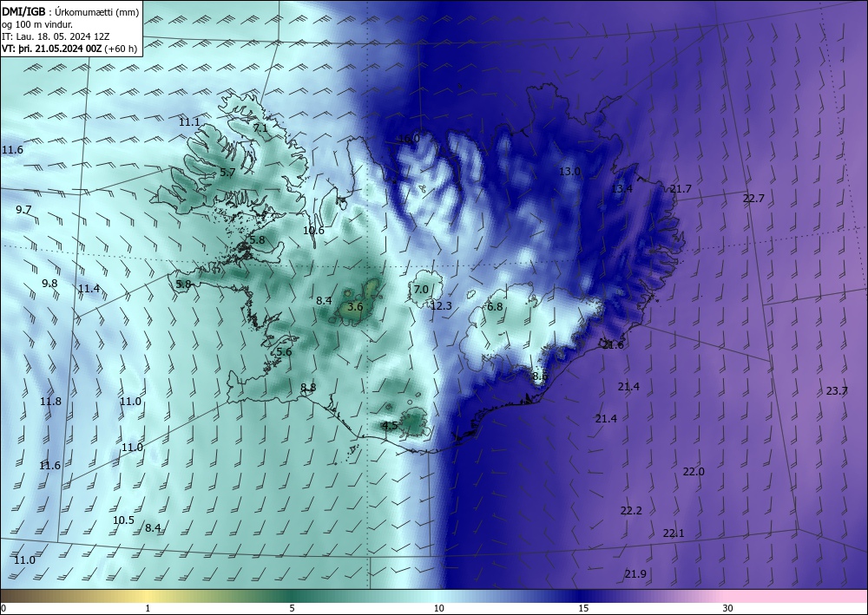Click the 6.8 value label

[495, 306]
